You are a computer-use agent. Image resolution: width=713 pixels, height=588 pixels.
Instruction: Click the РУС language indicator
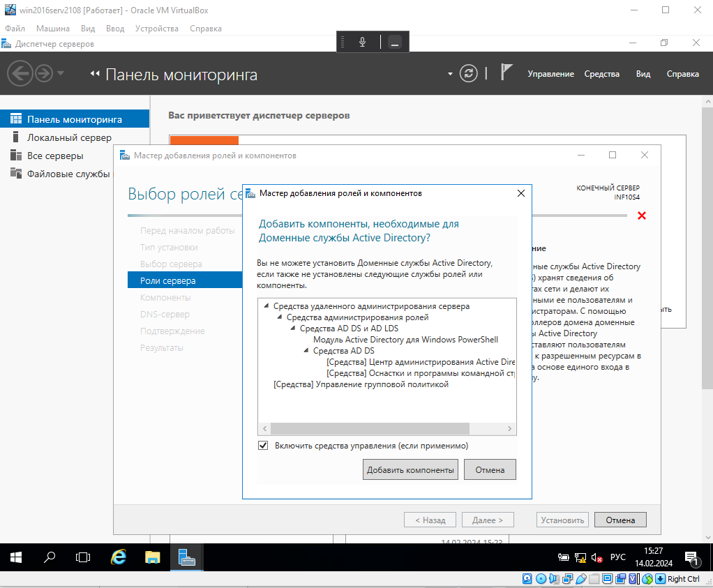pos(617,557)
